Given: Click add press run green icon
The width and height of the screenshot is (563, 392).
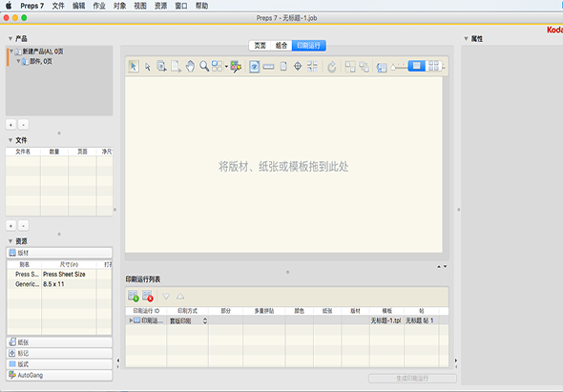Looking at the screenshot, I should pos(134,297).
